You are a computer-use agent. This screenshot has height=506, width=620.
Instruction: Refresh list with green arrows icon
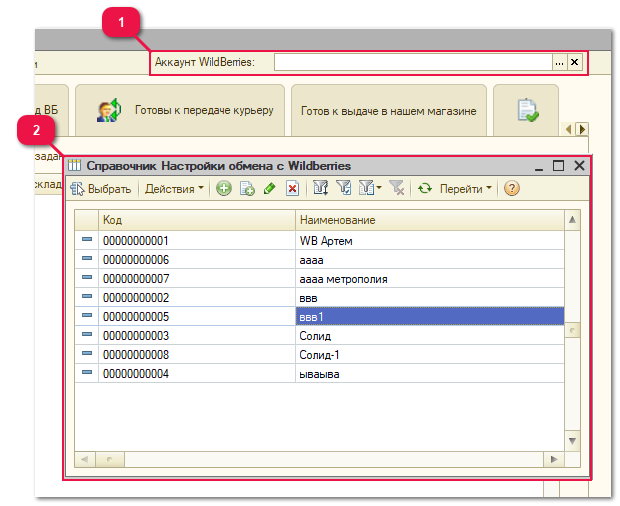click(x=425, y=189)
